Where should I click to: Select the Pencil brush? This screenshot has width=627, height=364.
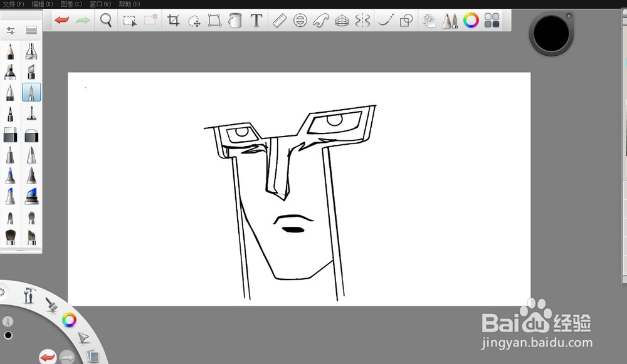[x=11, y=51]
